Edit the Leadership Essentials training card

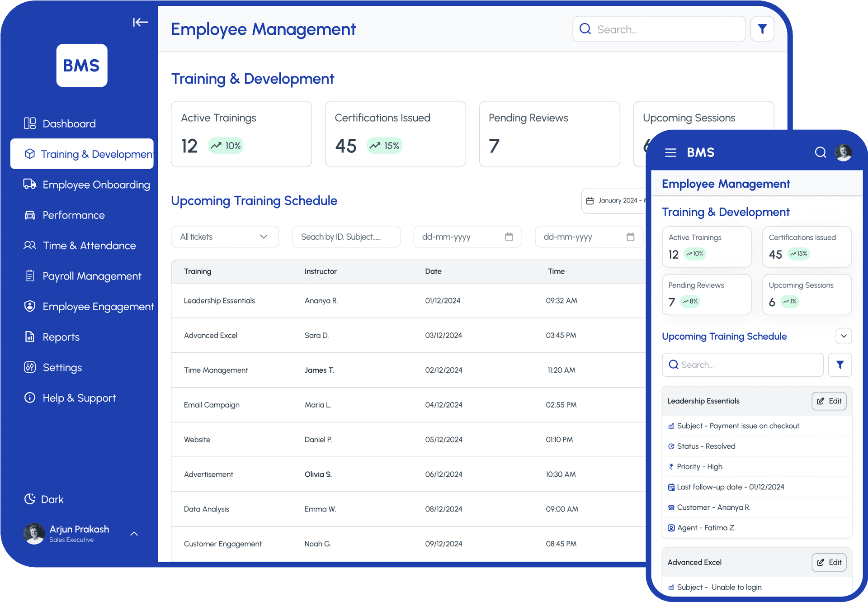[x=829, y=401]
